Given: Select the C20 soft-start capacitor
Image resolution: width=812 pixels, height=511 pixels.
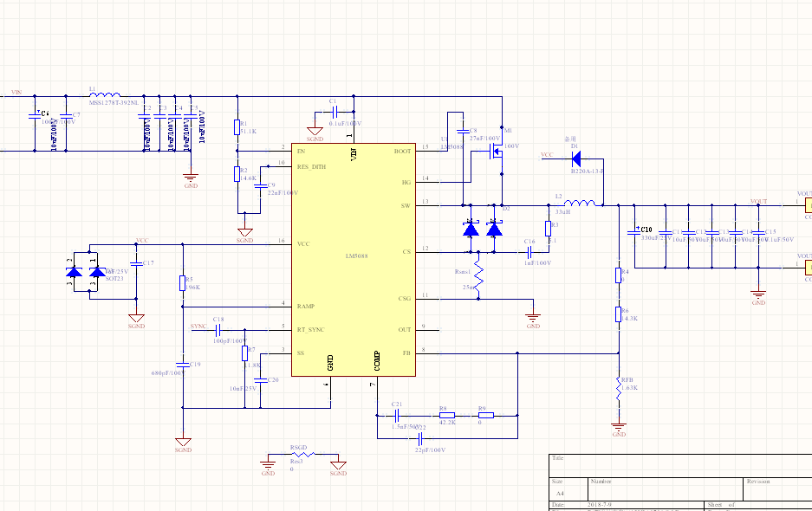Looking at the screenshot, I should coord(261,380).
